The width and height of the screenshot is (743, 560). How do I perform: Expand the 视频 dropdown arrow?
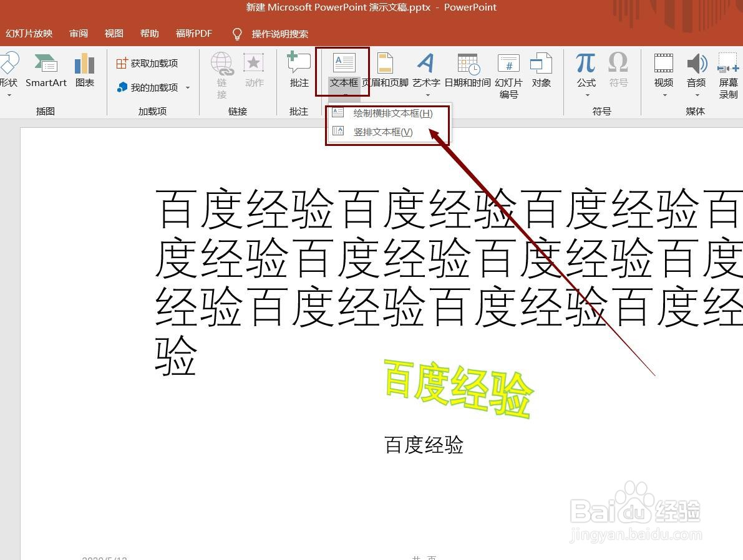664,95
